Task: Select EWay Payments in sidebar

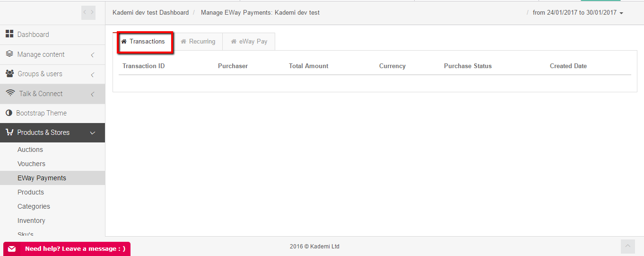Action: pos(52,178)
